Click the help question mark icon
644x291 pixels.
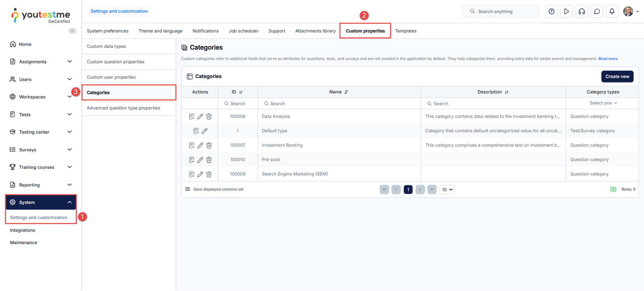[551, 12]
